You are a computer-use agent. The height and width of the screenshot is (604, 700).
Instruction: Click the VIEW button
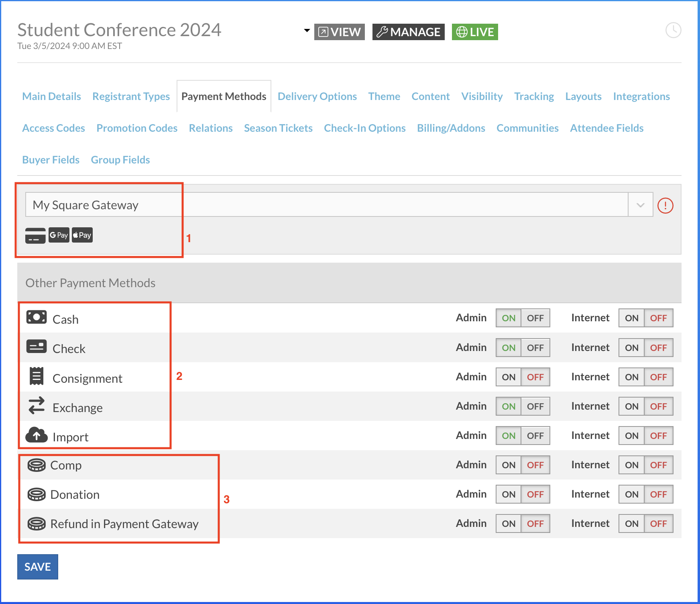tap(340, 32)
